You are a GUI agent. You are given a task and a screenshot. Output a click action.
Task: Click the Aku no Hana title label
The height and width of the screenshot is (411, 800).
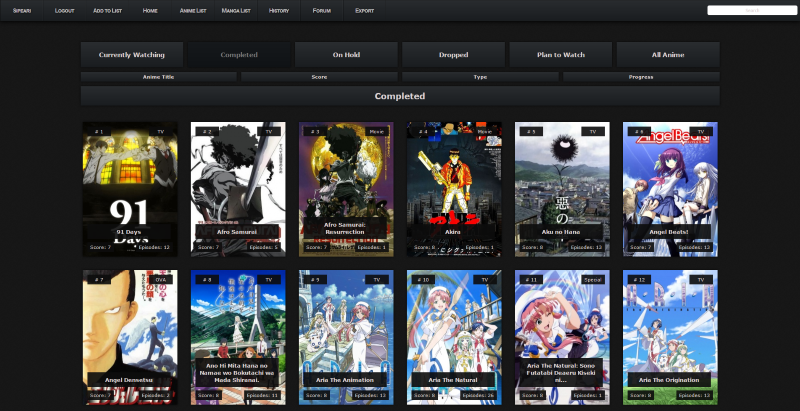click(x=561, y=232)
